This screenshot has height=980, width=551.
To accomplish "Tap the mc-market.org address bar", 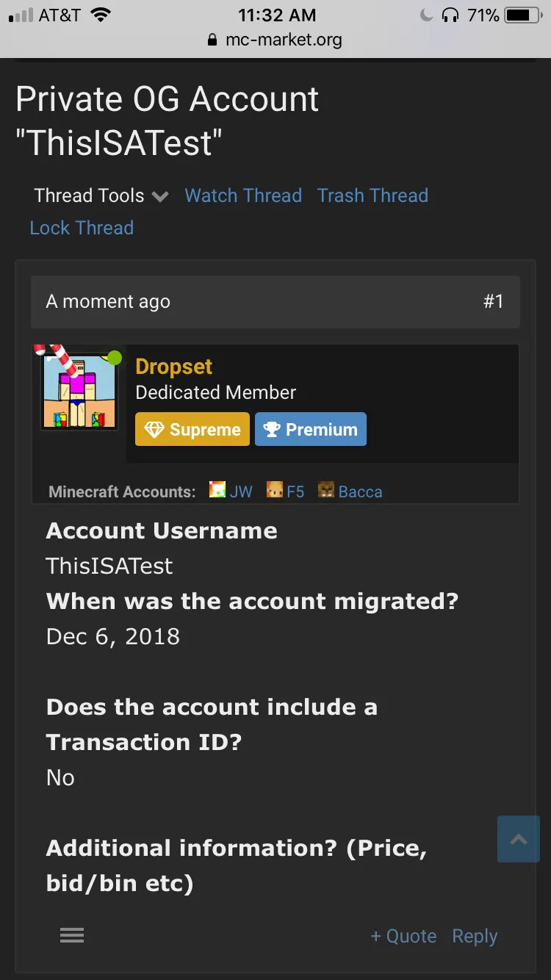I will pyautogui.click(x=283, y=40).
